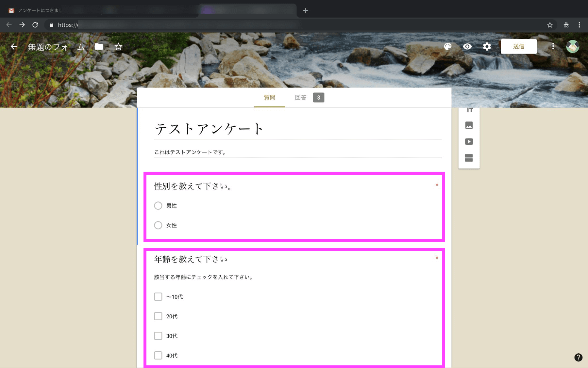Open the theme palette customization
The height and width of the screenshot is (368, 588).
coord(447,47)
